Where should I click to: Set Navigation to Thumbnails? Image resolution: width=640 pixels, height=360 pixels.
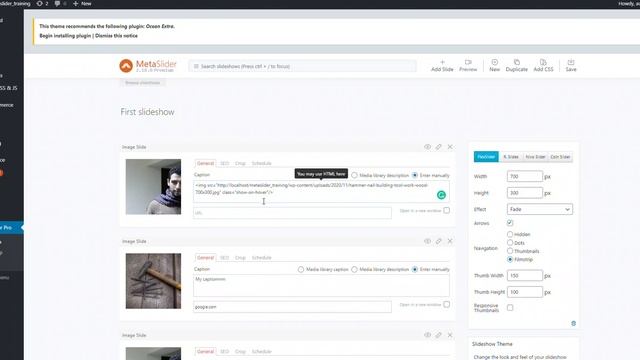[510, 251]
